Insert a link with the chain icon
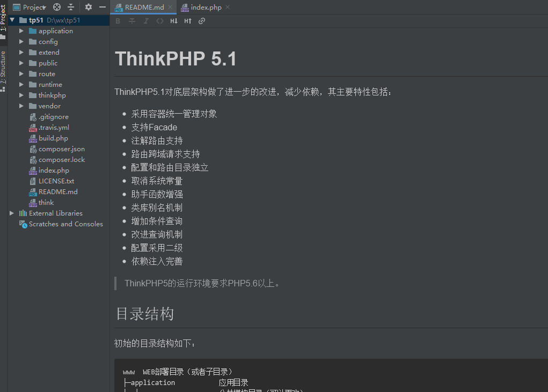The width and height of the screenshot is (548, 392). pos(202,21)
